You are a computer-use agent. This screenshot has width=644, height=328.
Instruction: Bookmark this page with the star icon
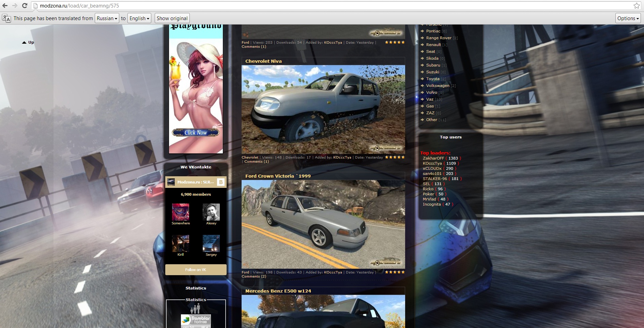(637, 5)
